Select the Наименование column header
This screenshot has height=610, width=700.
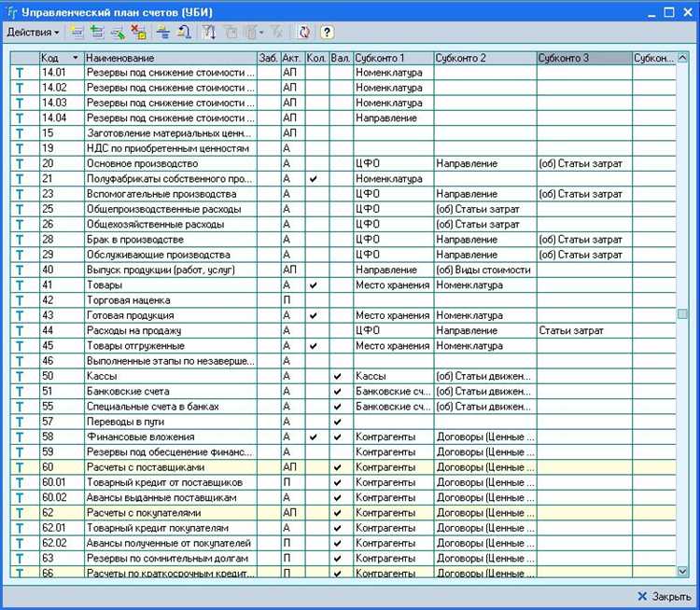coord(169,58)
